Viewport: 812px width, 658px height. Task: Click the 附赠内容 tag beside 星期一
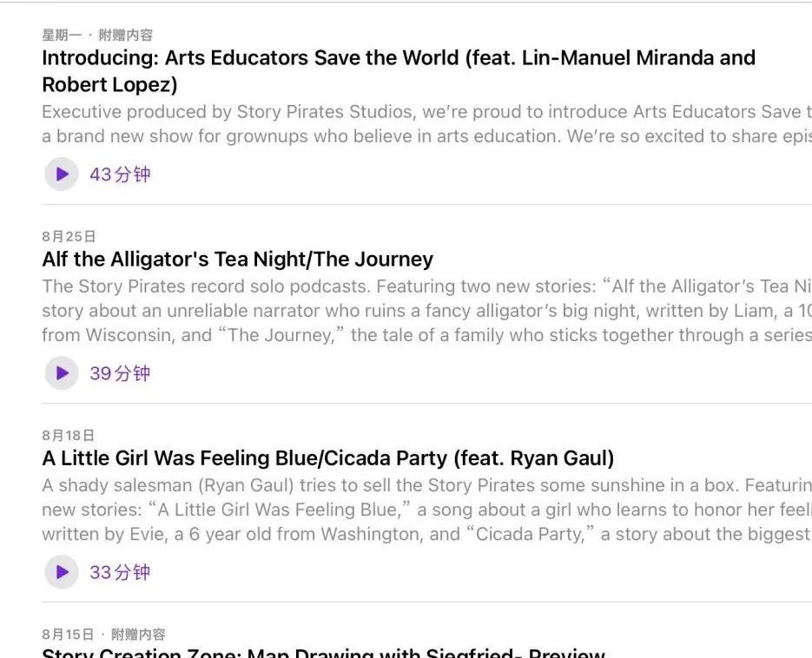point(126,36)
